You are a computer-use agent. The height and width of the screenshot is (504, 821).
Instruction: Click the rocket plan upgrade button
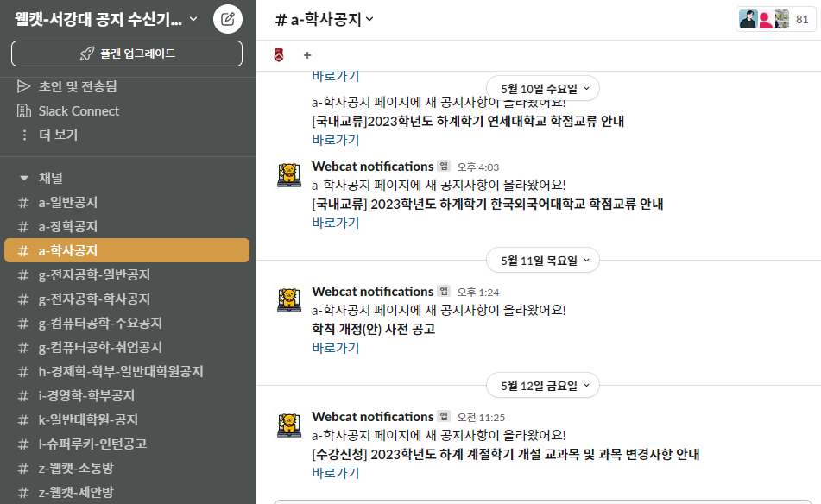[x=127, y=54]
